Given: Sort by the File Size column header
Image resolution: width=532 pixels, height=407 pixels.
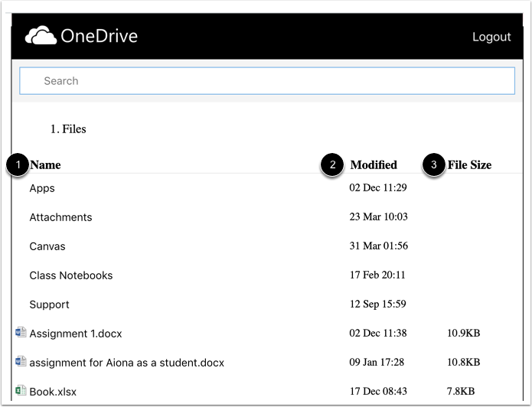Looking at the screenshot, I should pyautogui.click(x=469, y=164).
